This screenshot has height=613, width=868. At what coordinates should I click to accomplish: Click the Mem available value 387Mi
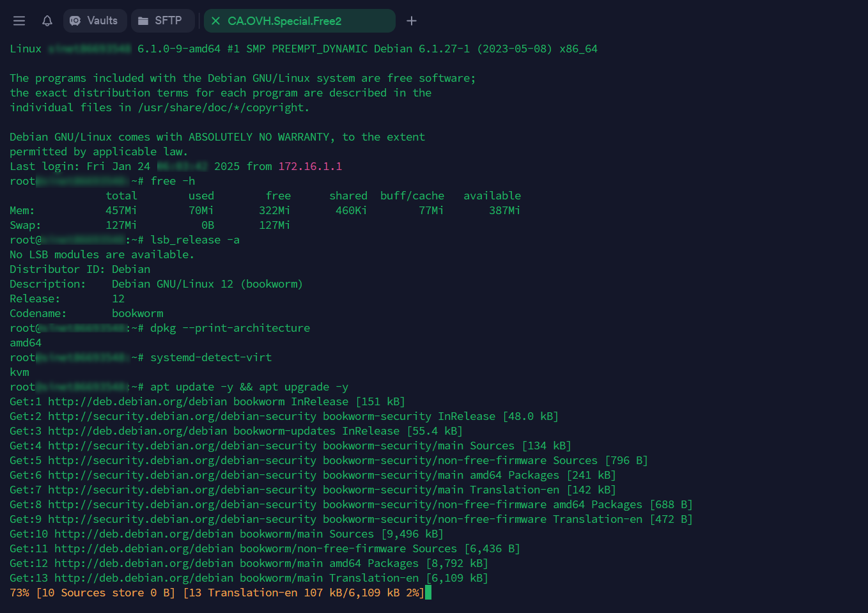(x=505, y=210)
